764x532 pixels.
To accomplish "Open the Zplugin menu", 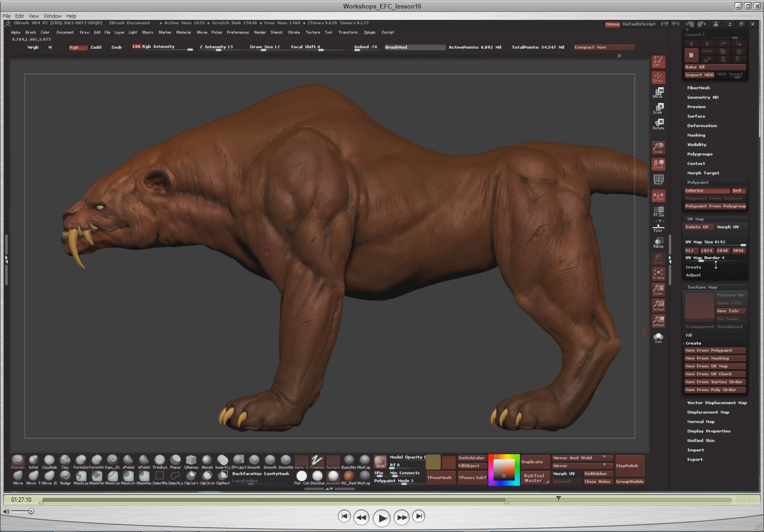I will [370, 33].
